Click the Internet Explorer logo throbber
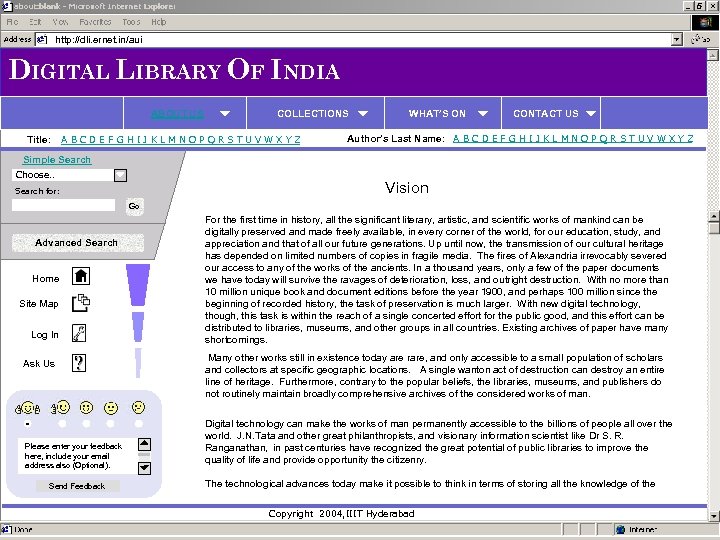The height and width of the screenshot is (540, 720). point(704,22)
